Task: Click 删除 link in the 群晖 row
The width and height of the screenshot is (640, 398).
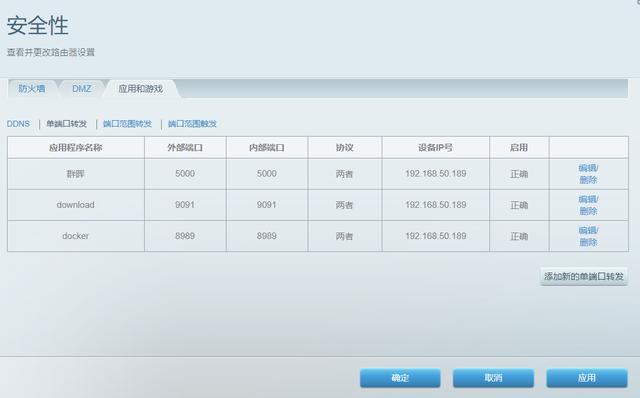Action: (588, 180)
